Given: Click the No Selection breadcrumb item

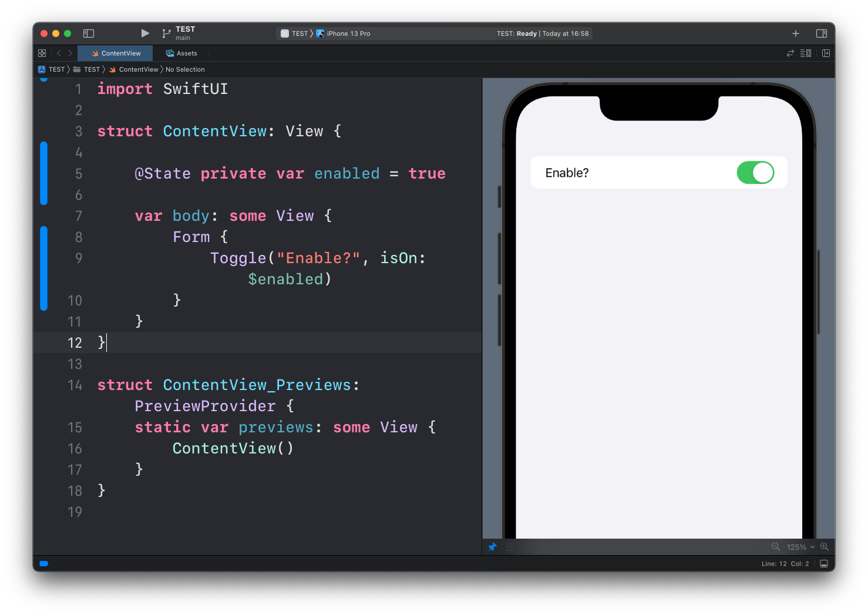Looking at the screenshot, I should coord(185,69).
